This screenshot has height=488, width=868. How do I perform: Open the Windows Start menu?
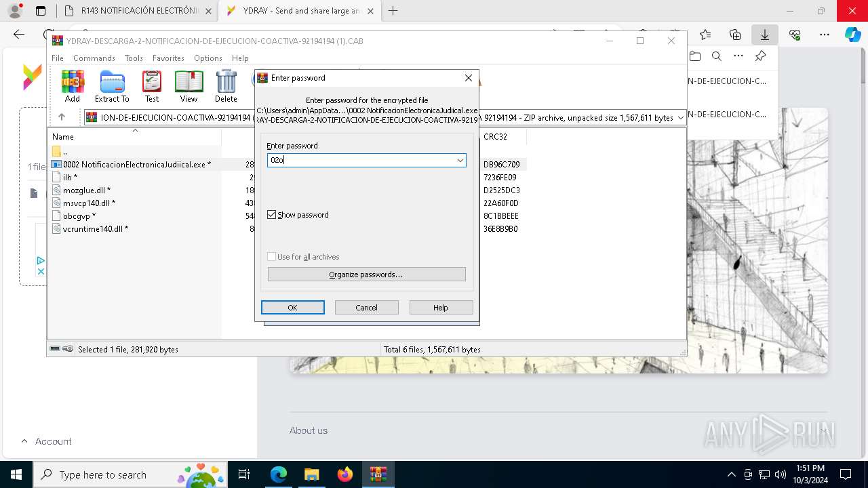16,474
